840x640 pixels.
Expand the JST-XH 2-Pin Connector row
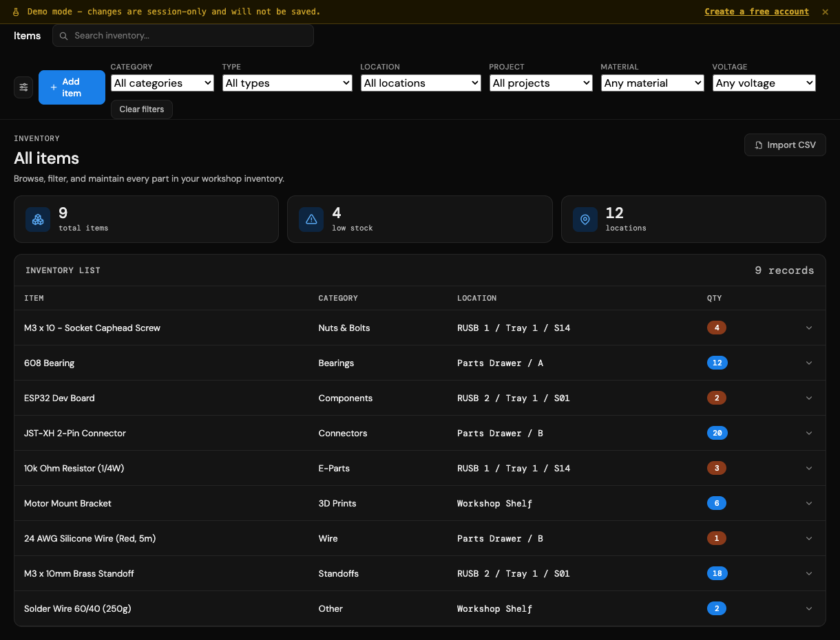click(x=809, y=434)
